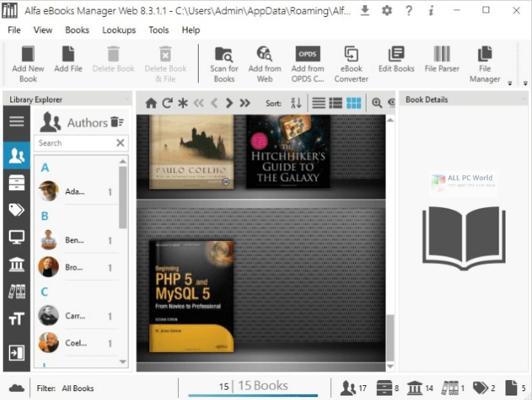532x400 pixels.
Task: Select tags icon in sidebar
Action: 16,210
